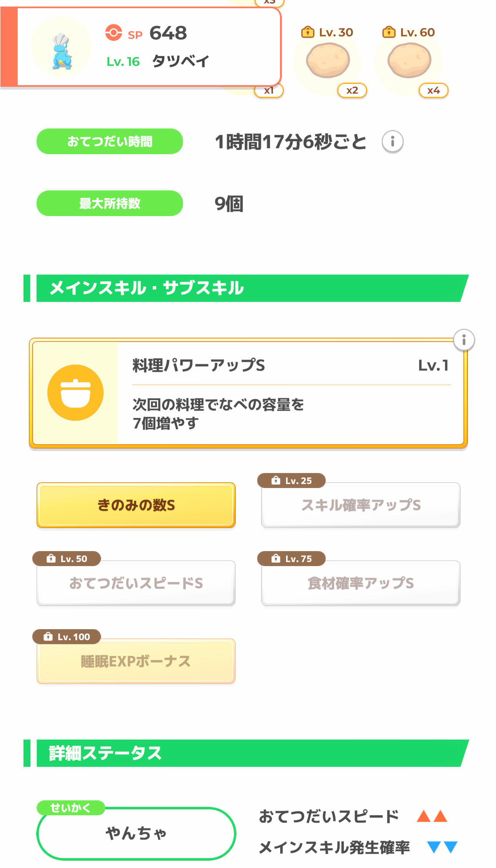496x868 pixels.
Task: Tap the 詳細ステータス section header
Action: (246, 753)
